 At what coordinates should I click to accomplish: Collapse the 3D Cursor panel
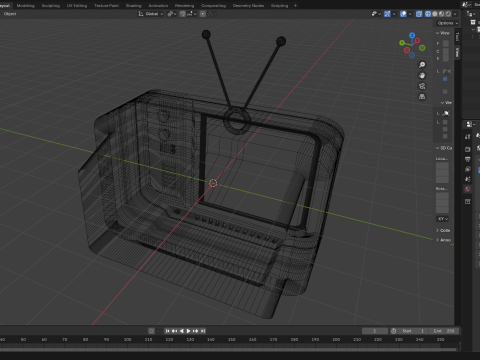click(444, 148)
